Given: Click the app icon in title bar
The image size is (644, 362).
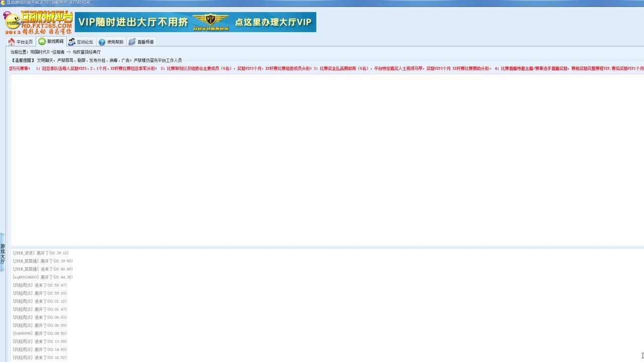Looking at the screenshot, I should [x=3, y=3].
